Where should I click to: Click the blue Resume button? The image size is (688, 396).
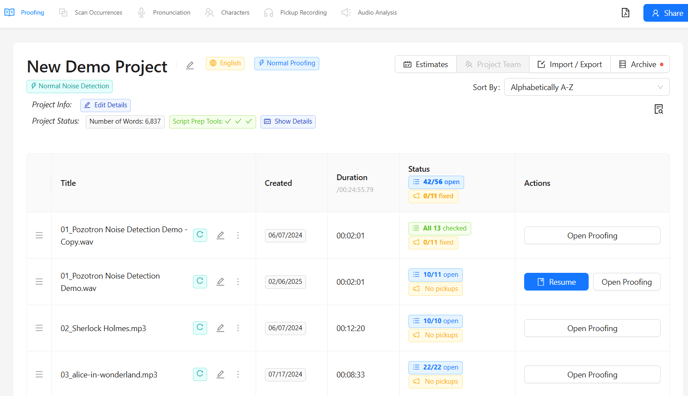click(x=556, y=282)
